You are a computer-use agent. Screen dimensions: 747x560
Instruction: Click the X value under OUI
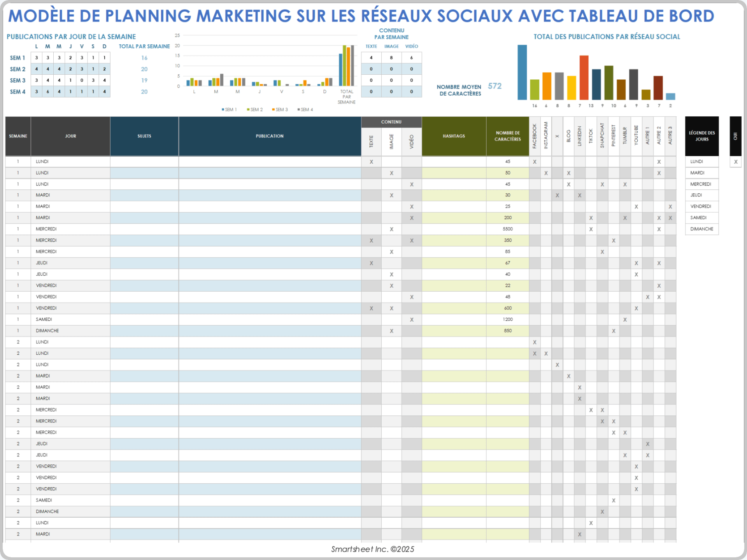point(735,162)
